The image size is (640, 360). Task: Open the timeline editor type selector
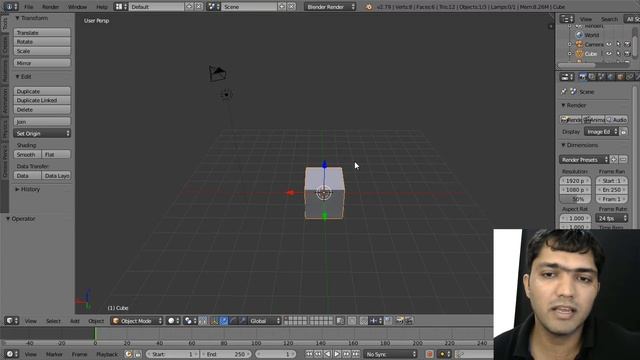tap(11, 354)
